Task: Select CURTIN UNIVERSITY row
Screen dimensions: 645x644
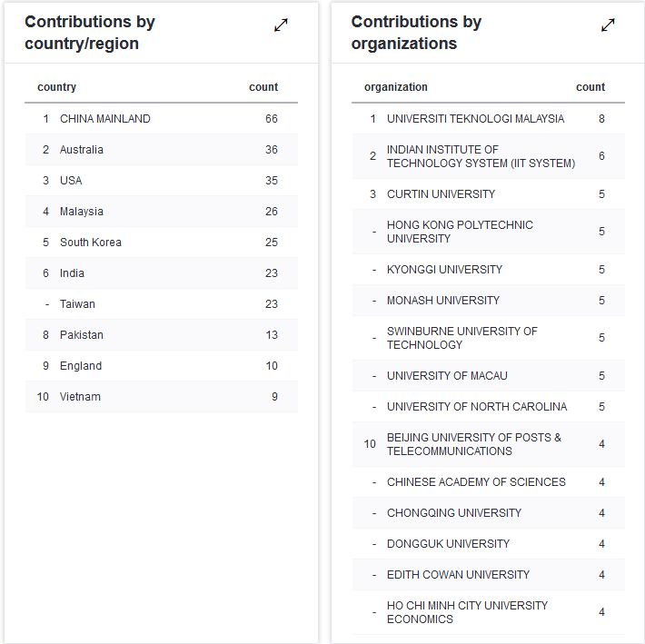Action: point(442,194)
